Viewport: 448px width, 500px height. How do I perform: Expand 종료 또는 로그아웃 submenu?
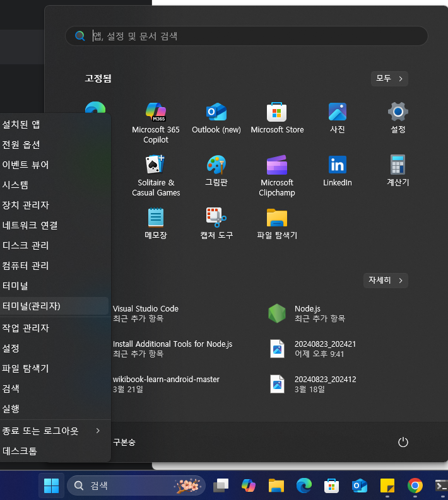(54, 431)
